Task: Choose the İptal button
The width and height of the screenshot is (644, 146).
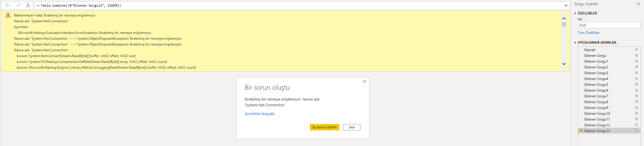Action: 352,127
